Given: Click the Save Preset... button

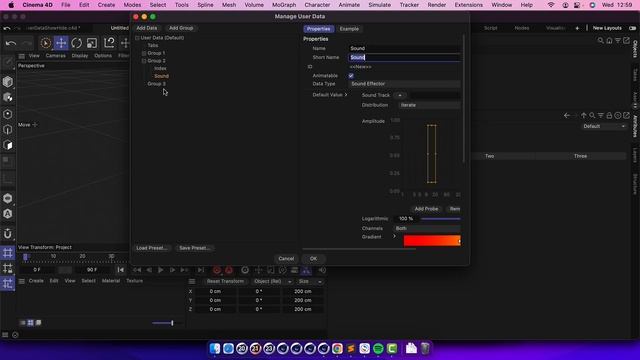Looking at the screenshot, I should pos(195,248).
